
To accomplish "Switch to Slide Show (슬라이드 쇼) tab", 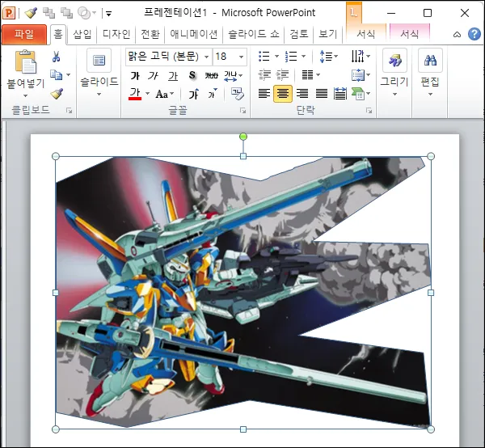I will (x=254, y=34).
